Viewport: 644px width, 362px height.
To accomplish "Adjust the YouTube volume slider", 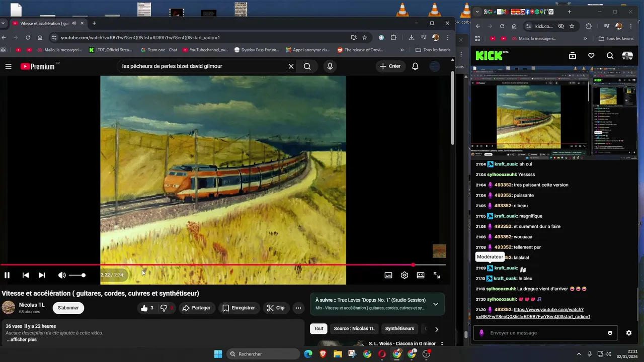I will pos(77,275).
